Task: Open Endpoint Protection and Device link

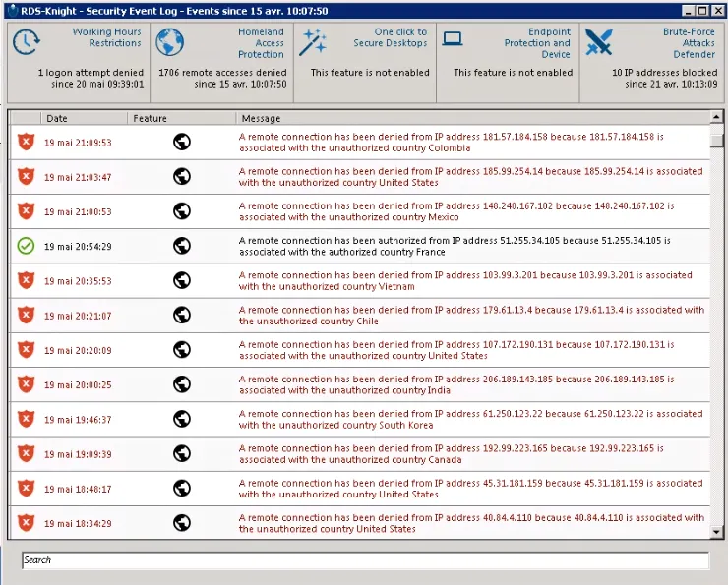Action: (537, 42)
